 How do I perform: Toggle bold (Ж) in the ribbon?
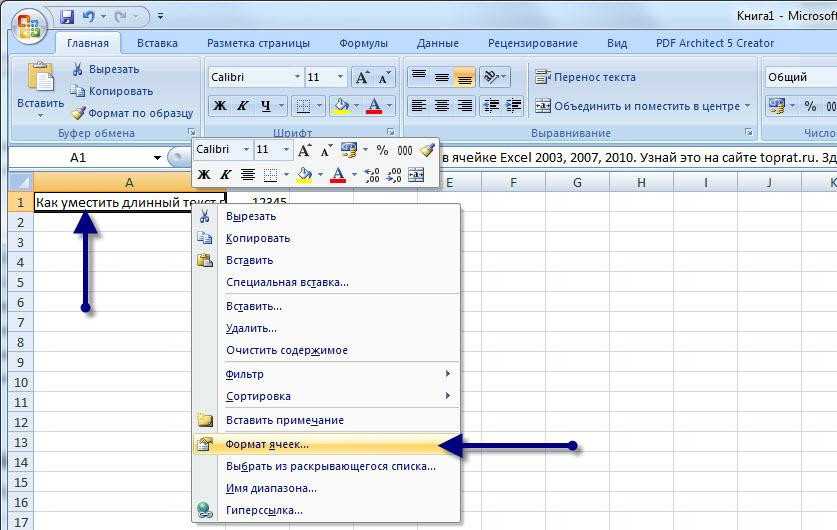(x=219, y=106)
